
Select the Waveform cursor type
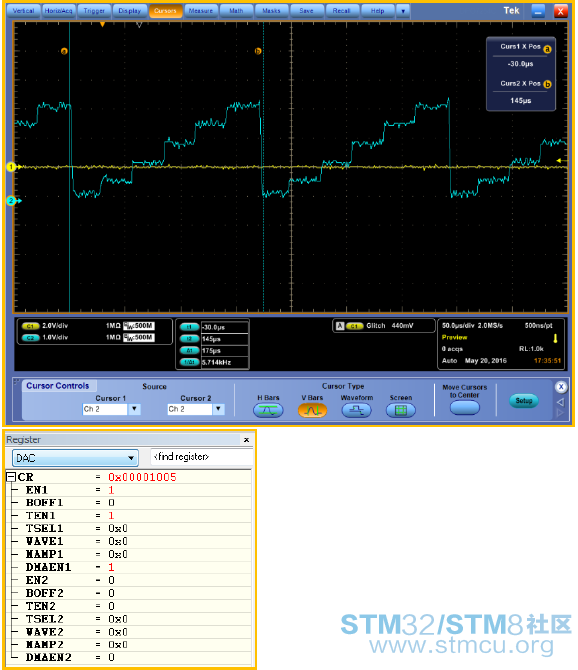[357, 411]
